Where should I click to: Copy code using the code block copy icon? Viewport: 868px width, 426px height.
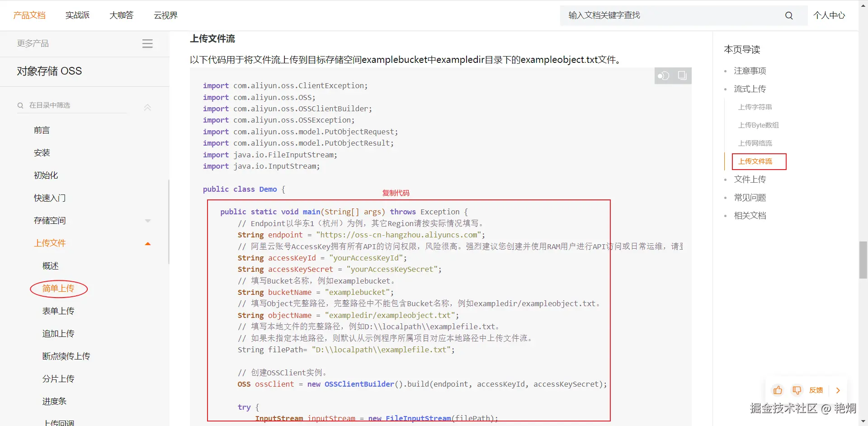coord(682,76)
